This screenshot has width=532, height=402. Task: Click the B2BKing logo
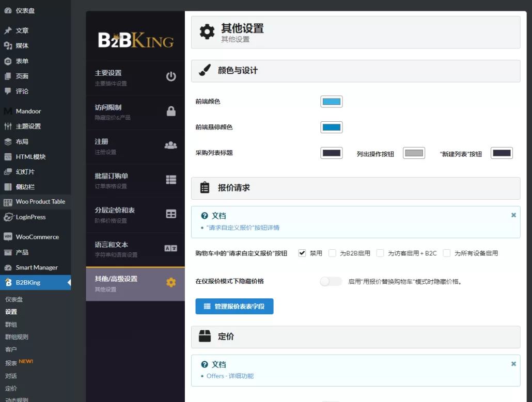136,40
